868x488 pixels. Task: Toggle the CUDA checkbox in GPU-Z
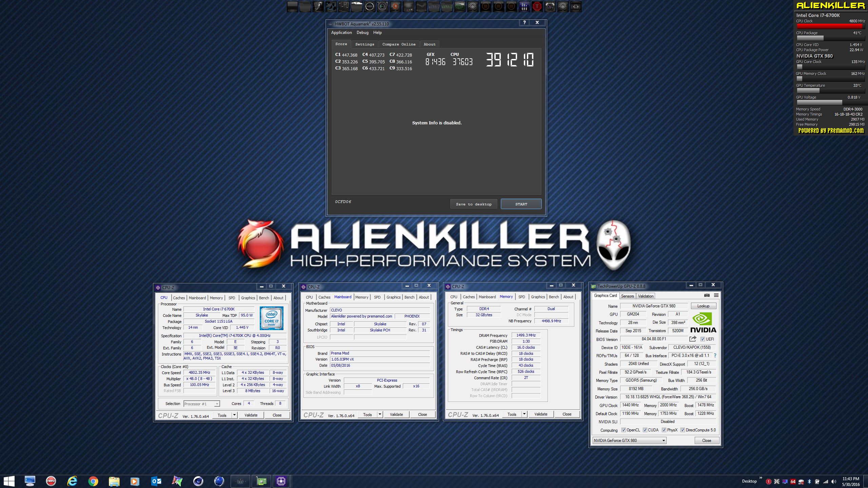pos(645,430)
